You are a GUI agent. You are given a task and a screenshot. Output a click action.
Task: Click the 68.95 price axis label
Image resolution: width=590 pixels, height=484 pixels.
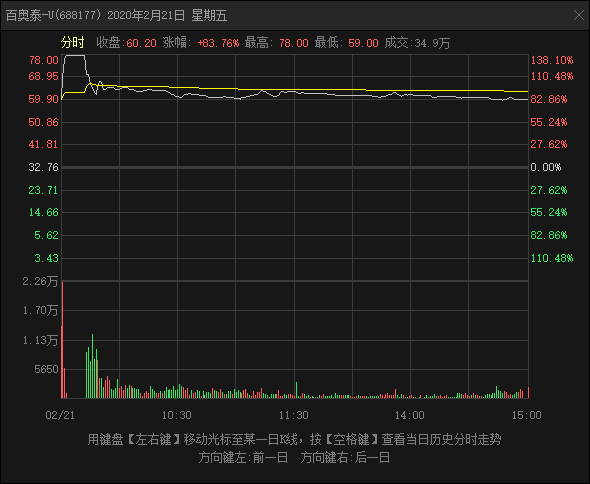[x=44, y=76]
